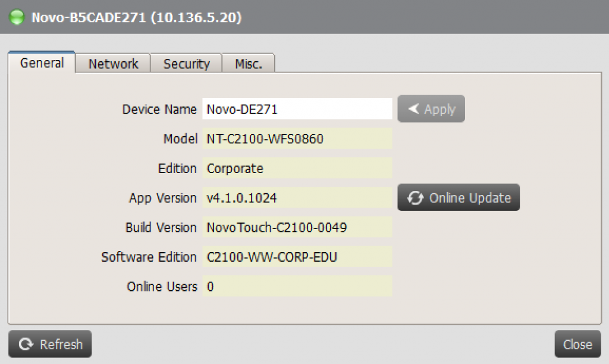This screenshot has height=364, width=609.
Task: Click the Online Users label
Action: click(162, 286)
